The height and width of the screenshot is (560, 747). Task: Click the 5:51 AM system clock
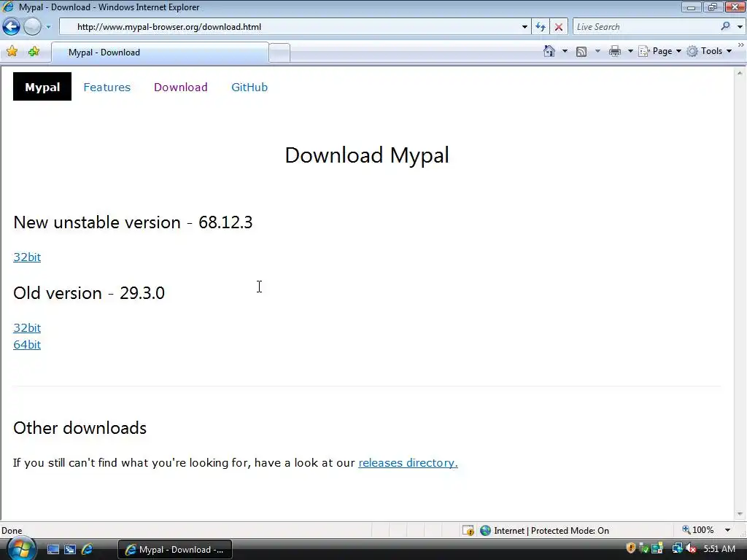pyautogui.click(x=719, y=549)
